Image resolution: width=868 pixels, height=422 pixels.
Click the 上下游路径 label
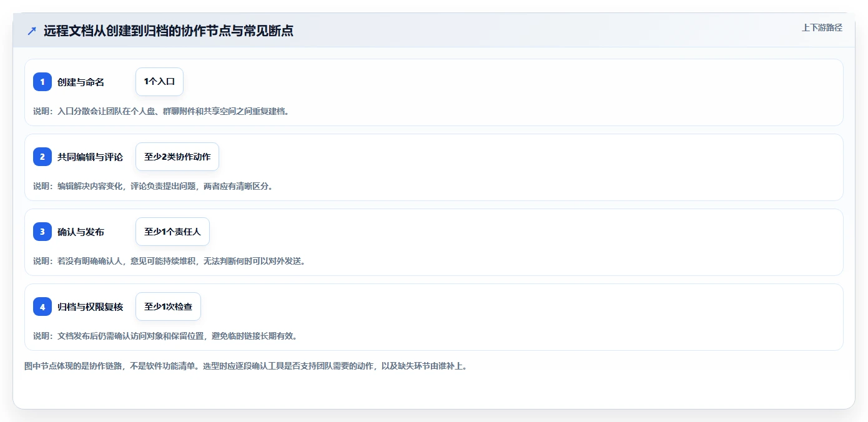[822, 27]
